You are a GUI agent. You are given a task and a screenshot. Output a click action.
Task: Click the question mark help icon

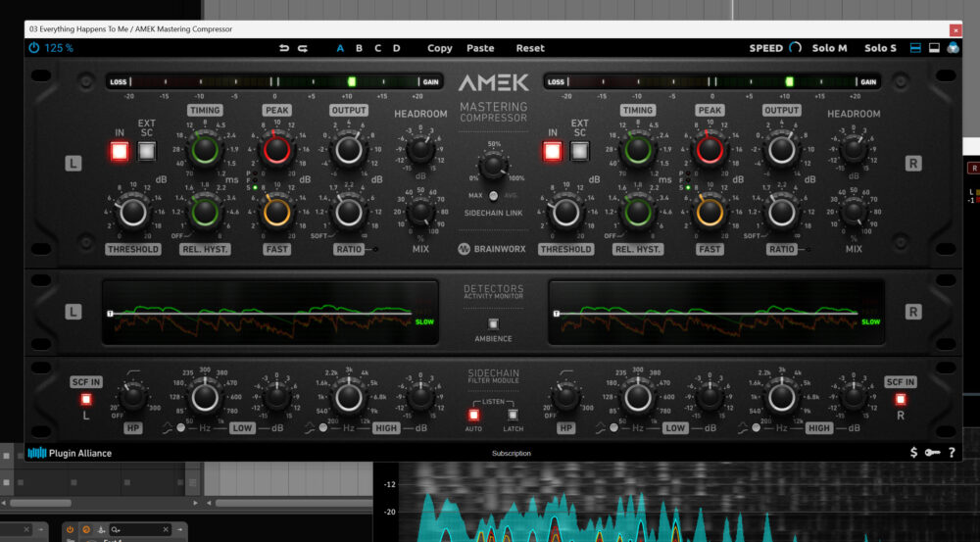(x=952, y=453)
